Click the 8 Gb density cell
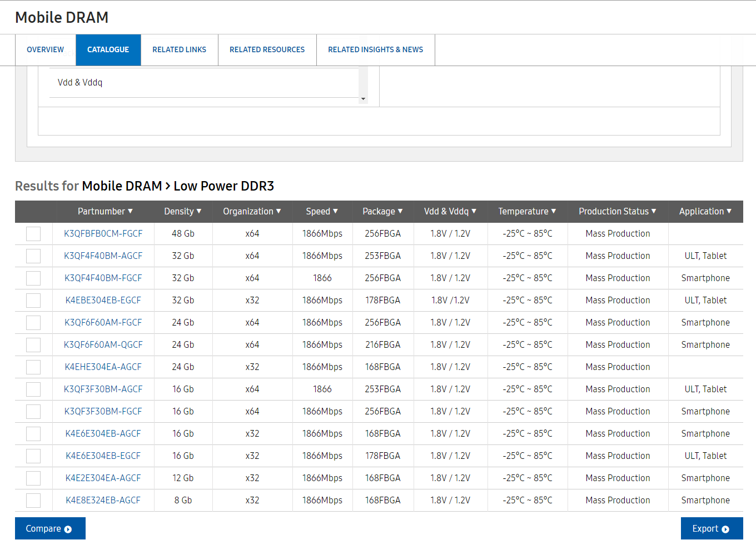Screen dimensions: 756x540 click(x=183, y=501)
